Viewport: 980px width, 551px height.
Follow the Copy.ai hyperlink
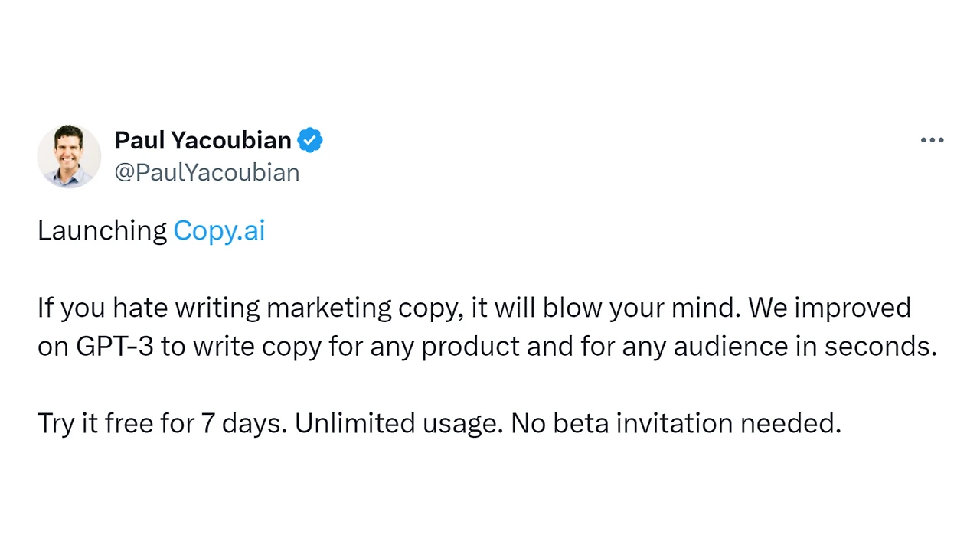[x=219, y=230]
